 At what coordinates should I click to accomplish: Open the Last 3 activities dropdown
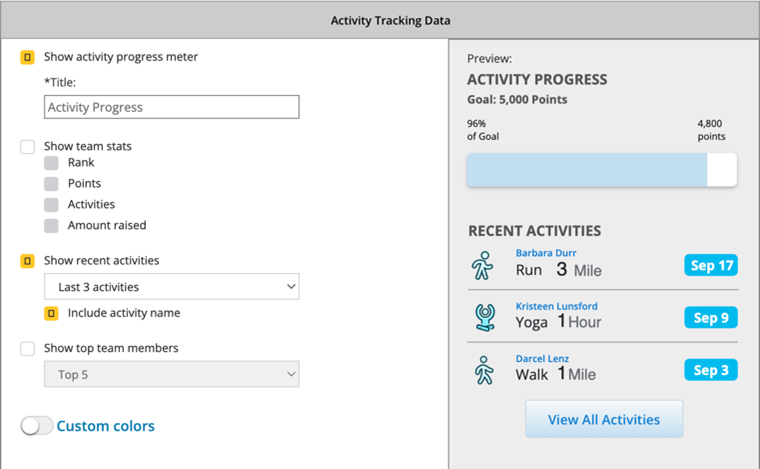[172, 287]
